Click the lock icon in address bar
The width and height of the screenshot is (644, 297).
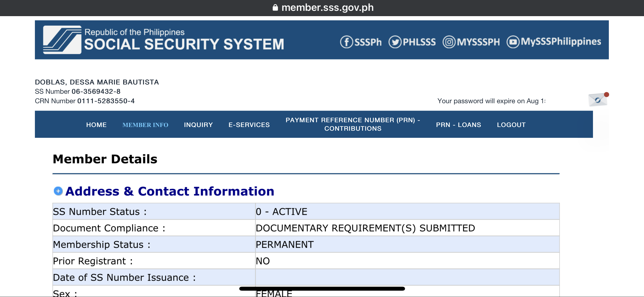[x=275, y=8]
